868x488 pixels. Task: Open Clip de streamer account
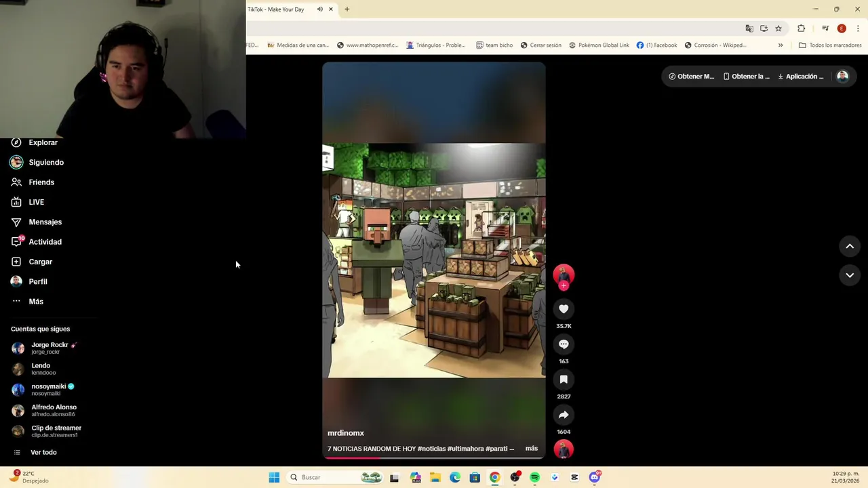coord(46,431)
